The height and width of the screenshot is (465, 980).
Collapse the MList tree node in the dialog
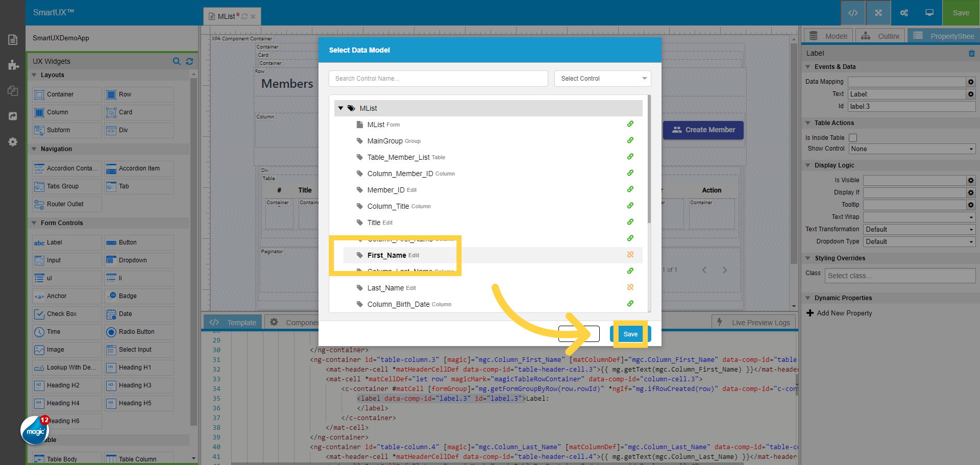pos(341,108)
